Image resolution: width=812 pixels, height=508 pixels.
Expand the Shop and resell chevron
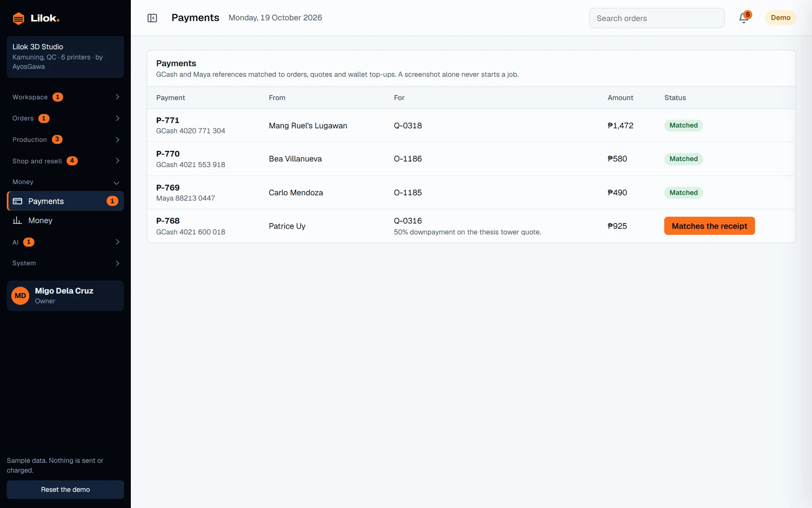point(117,161)
